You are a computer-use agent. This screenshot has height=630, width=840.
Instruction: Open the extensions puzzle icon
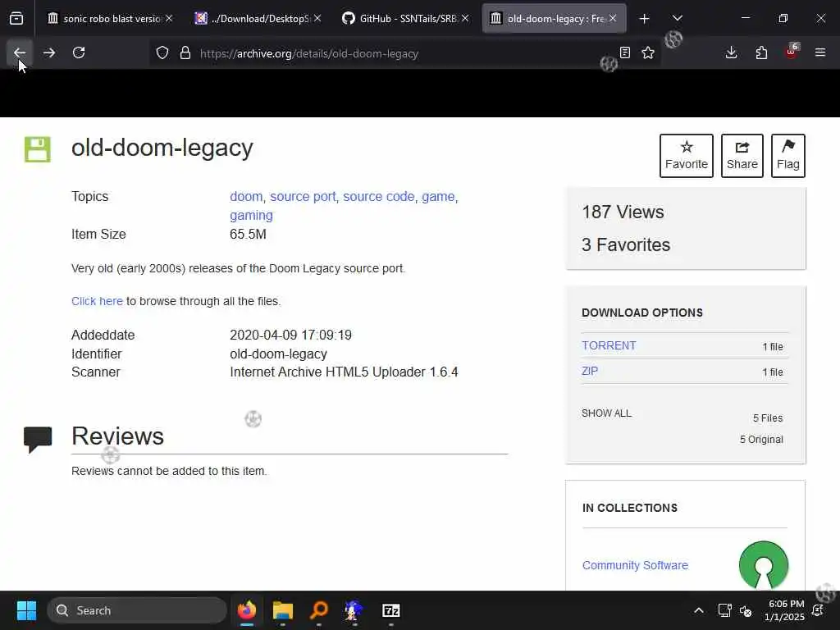click(x=761, y=53)
